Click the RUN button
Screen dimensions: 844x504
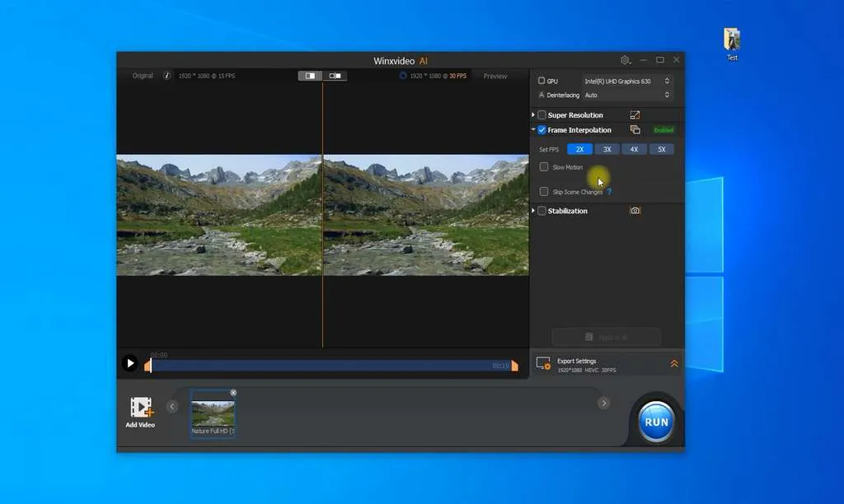655,421
